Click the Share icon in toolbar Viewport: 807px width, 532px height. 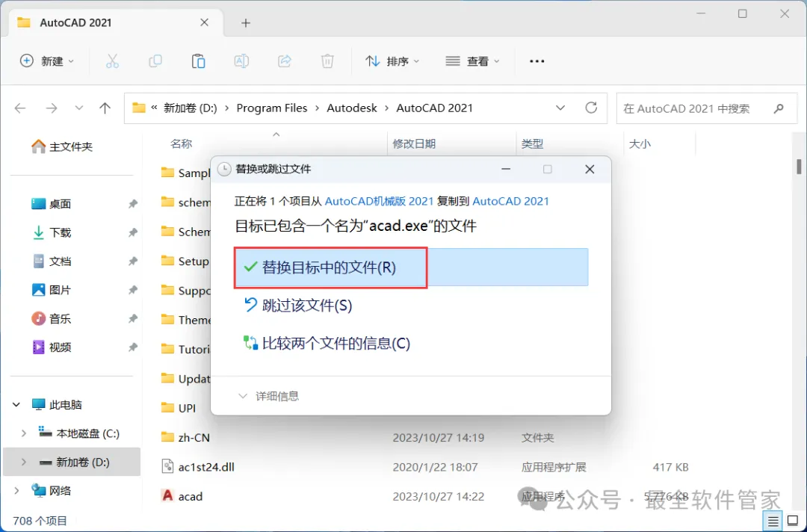[x=285, y=61]
